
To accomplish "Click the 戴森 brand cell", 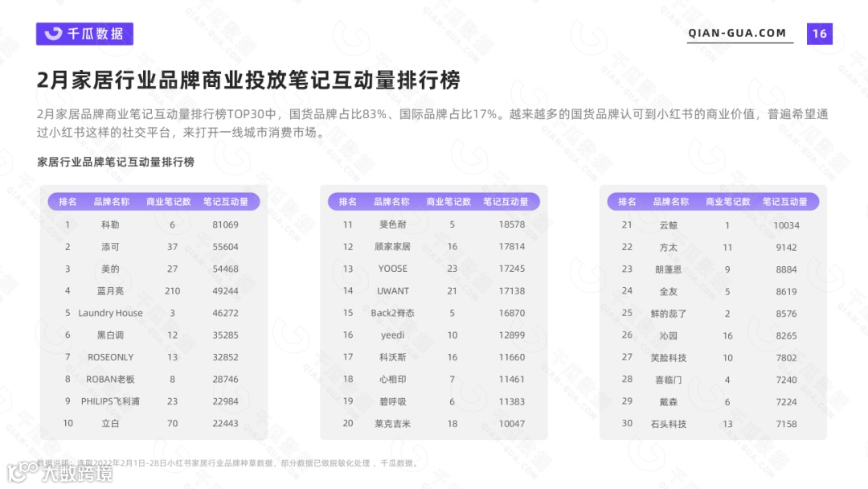I will click(x=668, y=402).
